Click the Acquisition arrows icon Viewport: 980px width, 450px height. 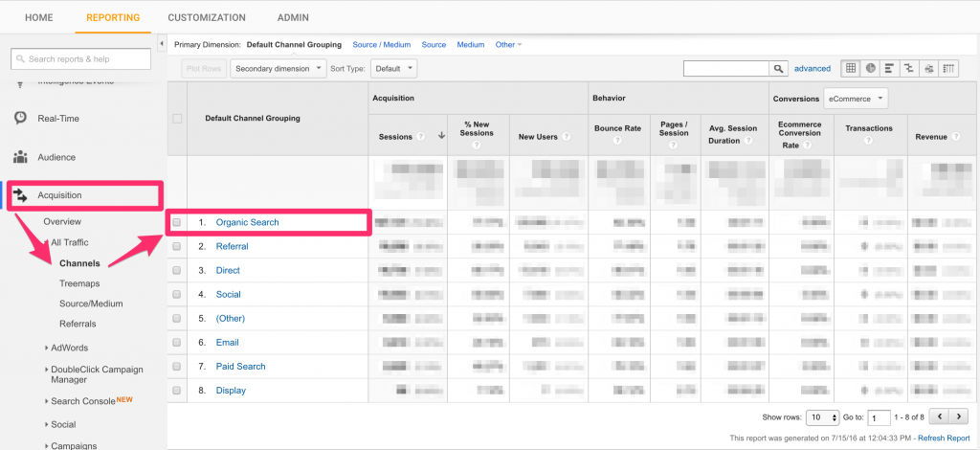(21, 195)
